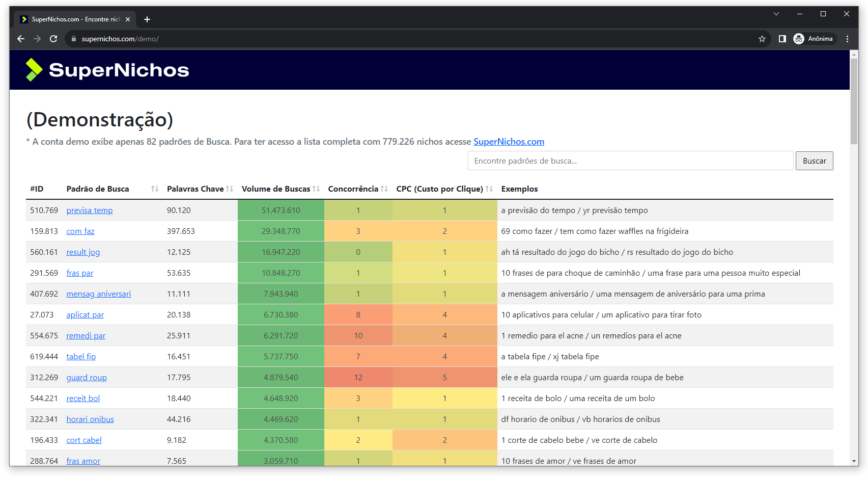Open the 'fras par' pattern link
Viewport: 868px width, 477px height.
[80, 273]
